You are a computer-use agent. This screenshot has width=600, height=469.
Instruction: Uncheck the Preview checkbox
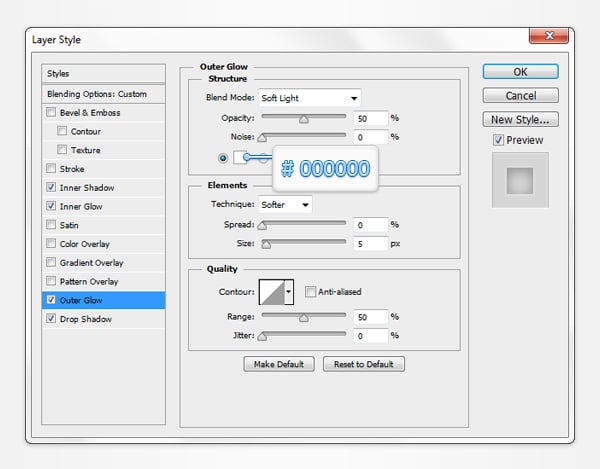pyautogui.click(x=499, y=140)
